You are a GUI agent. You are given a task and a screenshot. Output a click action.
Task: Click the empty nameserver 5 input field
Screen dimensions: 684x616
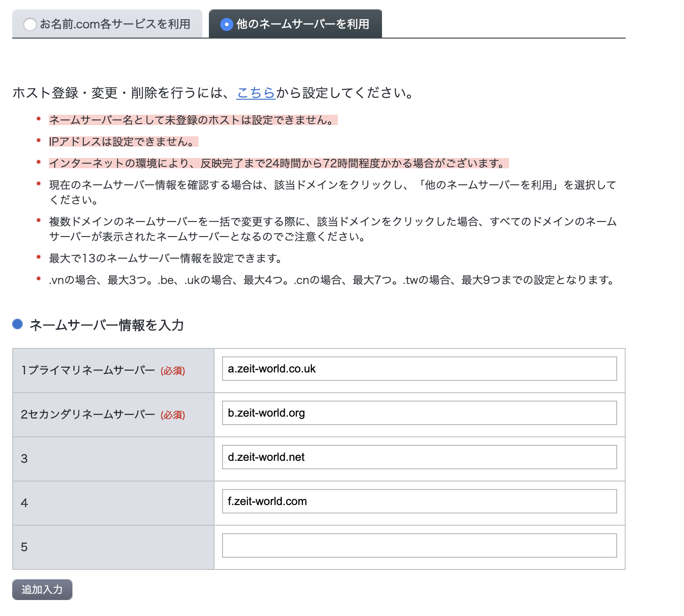419,545
